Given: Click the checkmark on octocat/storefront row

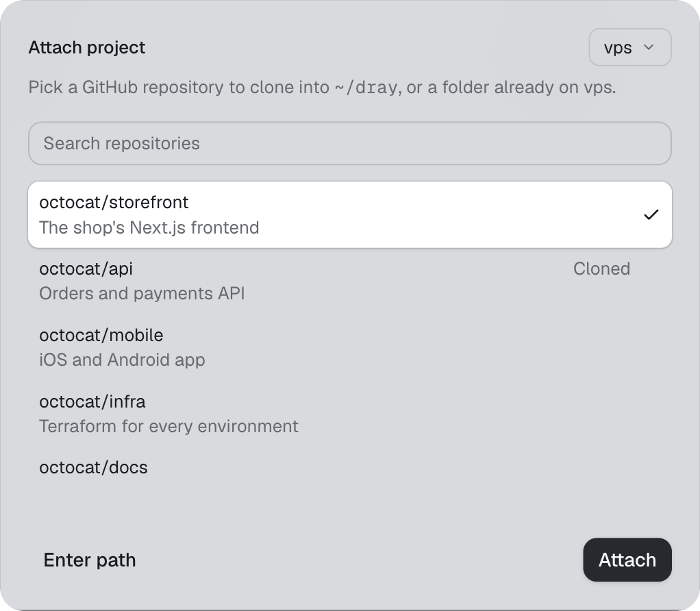Looking at the screenshot, I should pos(651,214).
